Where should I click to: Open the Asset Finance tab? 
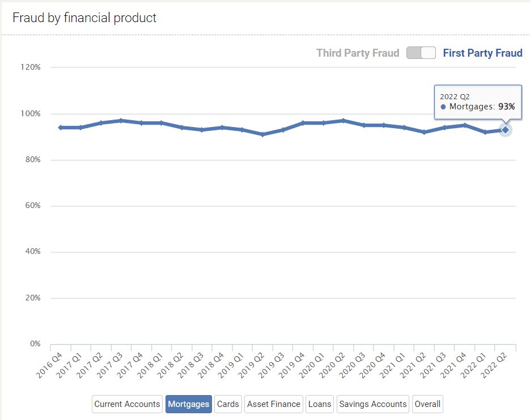(274, 404)
